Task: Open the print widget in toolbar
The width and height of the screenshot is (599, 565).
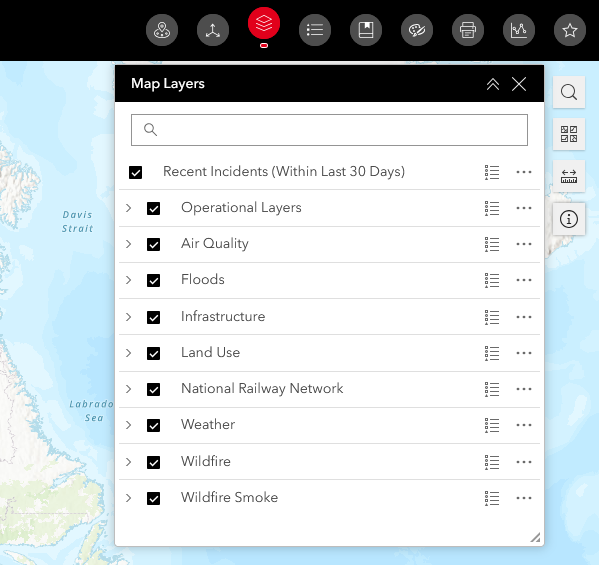Action: point(468,30)
